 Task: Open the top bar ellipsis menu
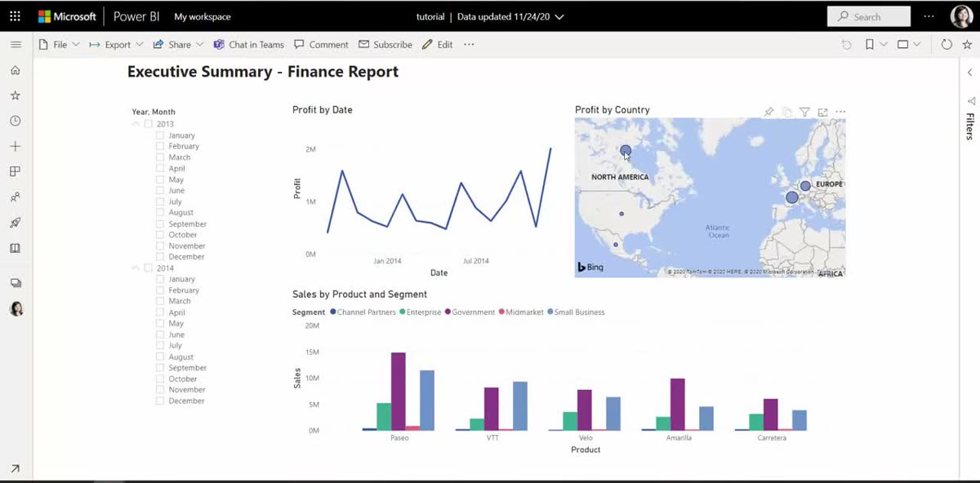(929, 16)
